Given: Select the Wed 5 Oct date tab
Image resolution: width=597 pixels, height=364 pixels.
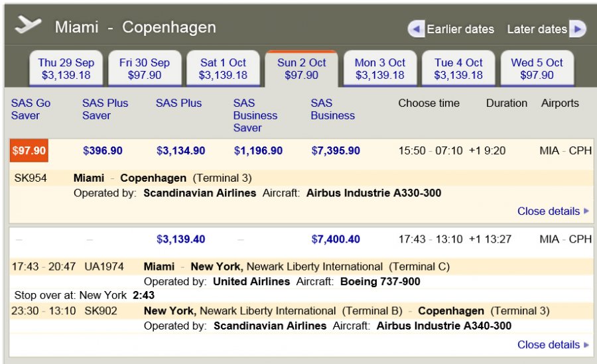Looking at the screenshot, I should tap(537, 68).
